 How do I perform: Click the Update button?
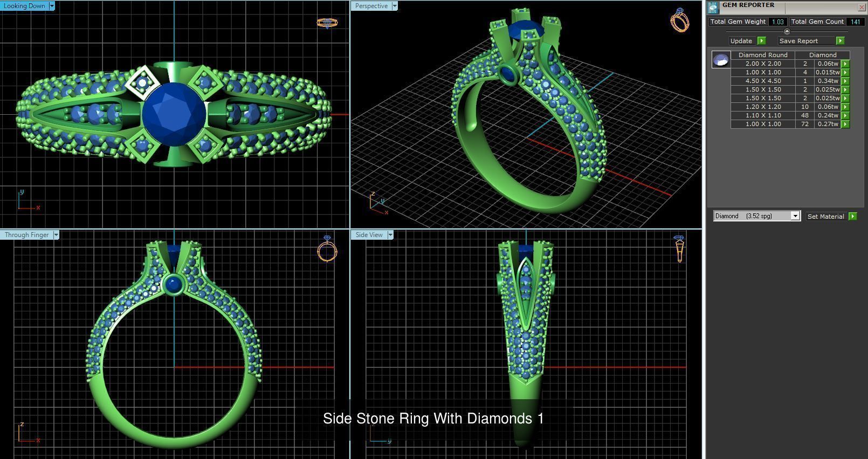point(741,41)
